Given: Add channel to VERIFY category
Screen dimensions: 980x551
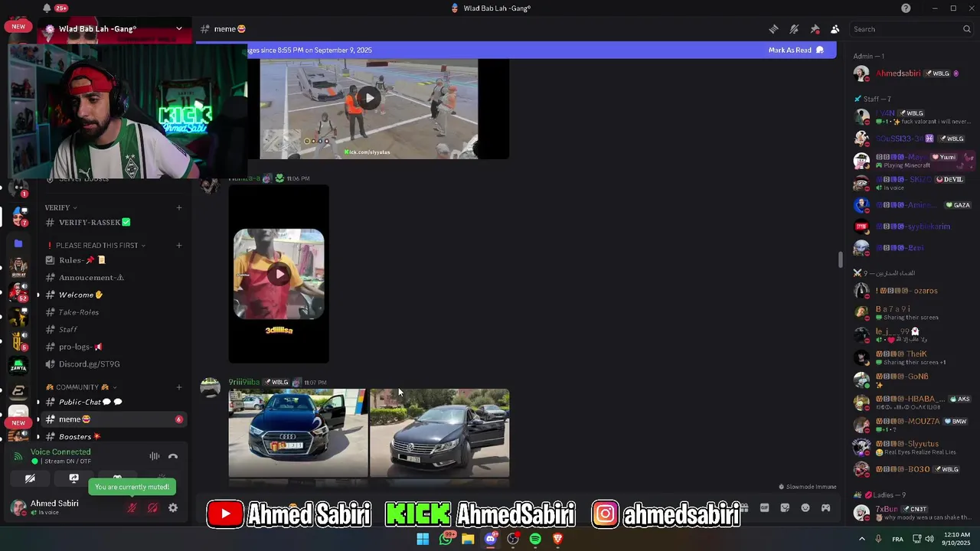Looking at the screenshot, I should coord(179,207).
